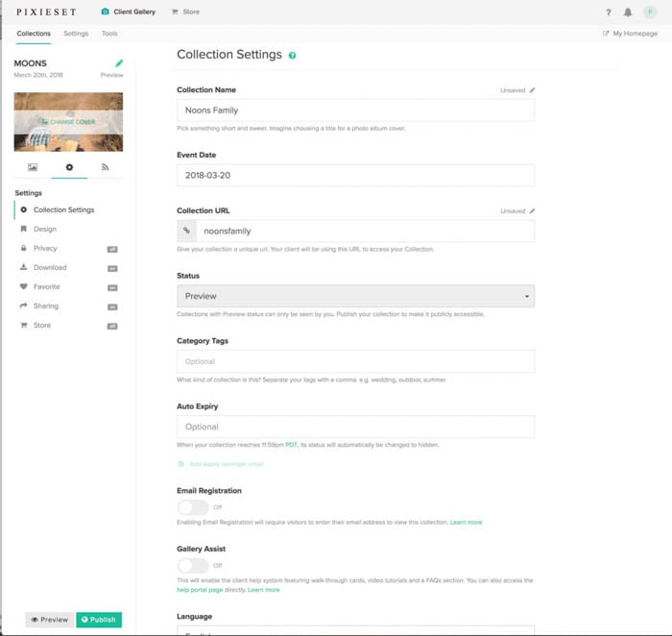Click the green Publish button
Screen dimensions: 672x636
(x=99, y=620)
